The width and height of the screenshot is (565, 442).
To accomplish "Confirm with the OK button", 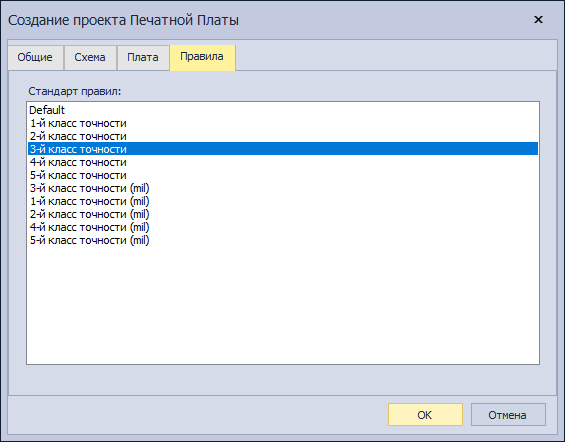I will (x=425, y=415).
